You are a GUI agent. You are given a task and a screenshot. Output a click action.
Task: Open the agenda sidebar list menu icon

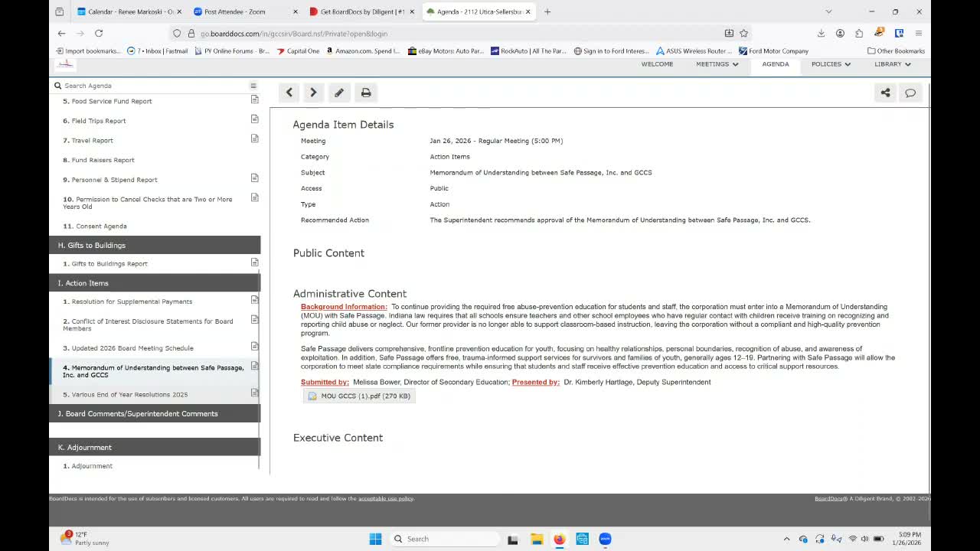point(253,86)
